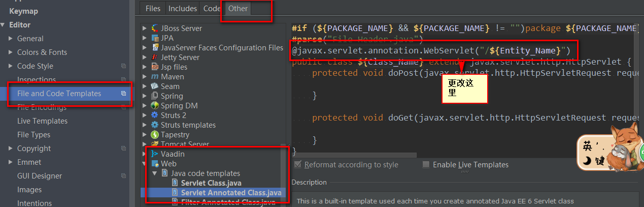Switch to the Files tab
The width and height of the screenshot is (644, 207).
(153, 9)
